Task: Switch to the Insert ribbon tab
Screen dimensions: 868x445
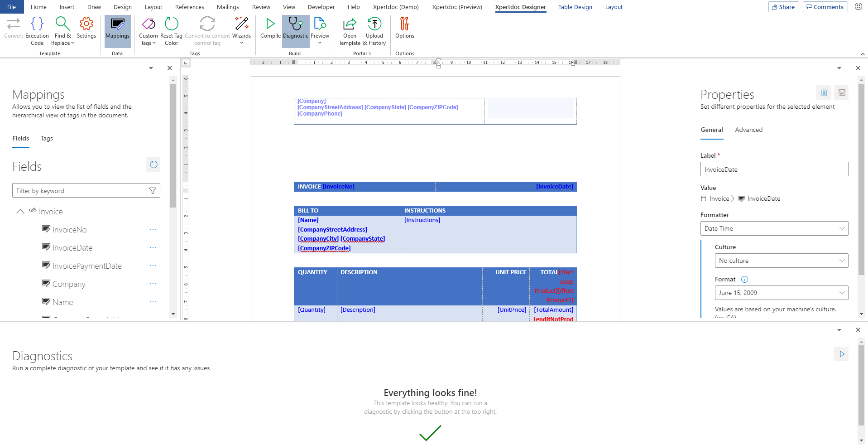Action: tap(67, 7)
